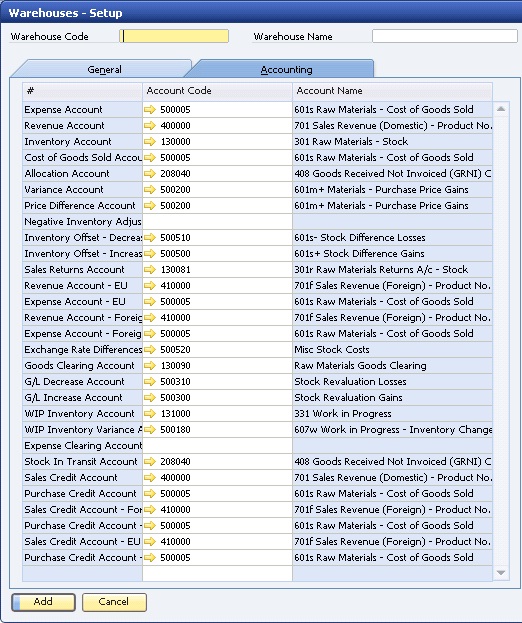Image resolution: width=522 pixels, height=623 pixels.
Task: Select account code 130000
Action: [x=175, y=142]
